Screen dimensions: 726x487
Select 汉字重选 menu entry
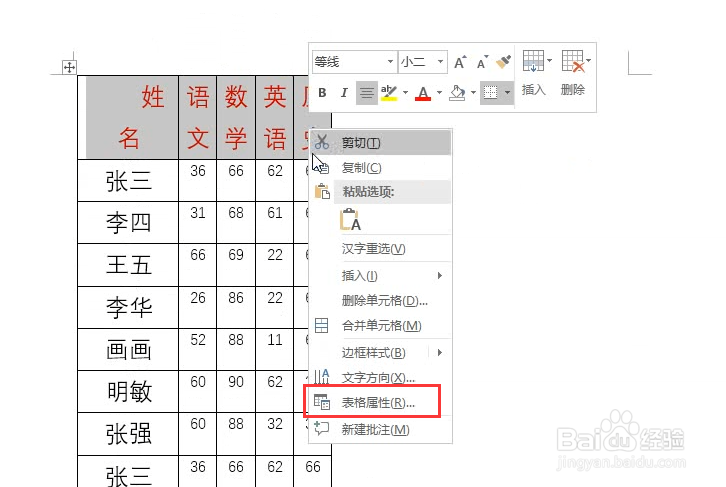click(x=381, y=249)
